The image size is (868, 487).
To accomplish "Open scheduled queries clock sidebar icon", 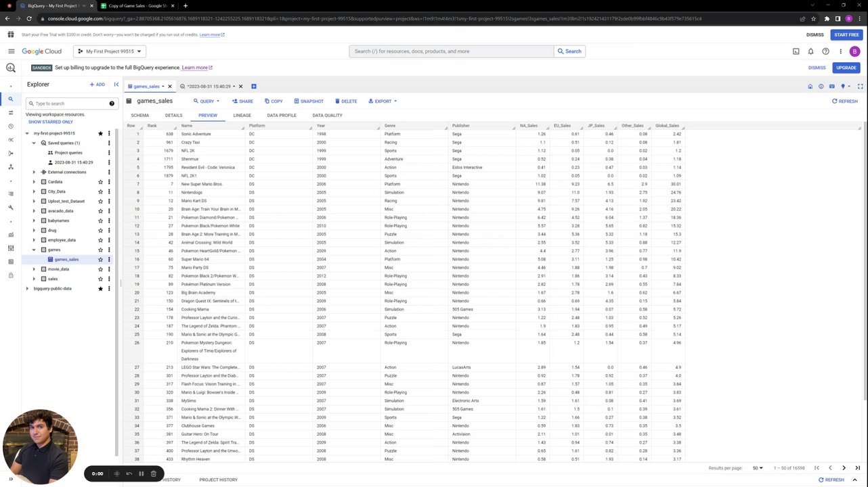I will click(11, 126).
